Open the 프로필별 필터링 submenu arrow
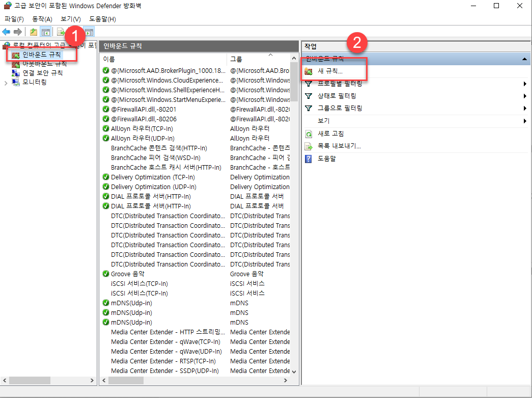 [x=525, y=84]
